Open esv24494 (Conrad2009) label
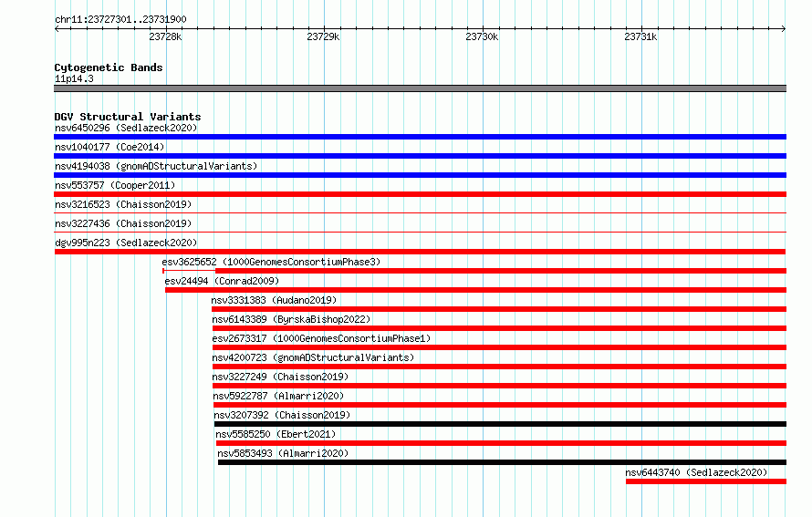Screen dimensions: 812x517 pyautogui.click(x=222, y=281)
